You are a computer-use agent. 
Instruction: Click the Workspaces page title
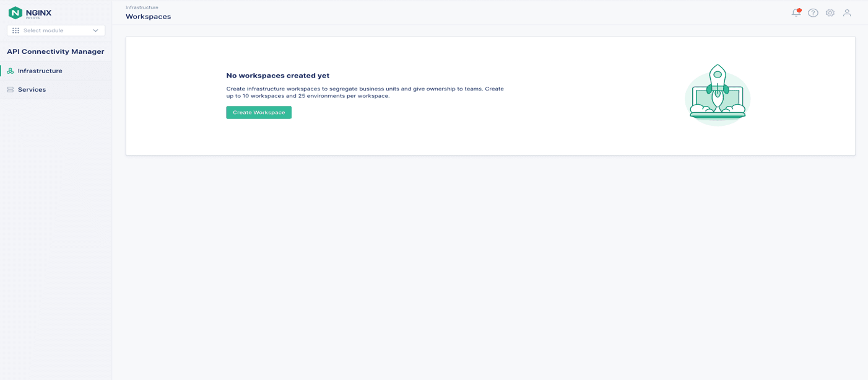pyautogui.click(x=148, y=17)
